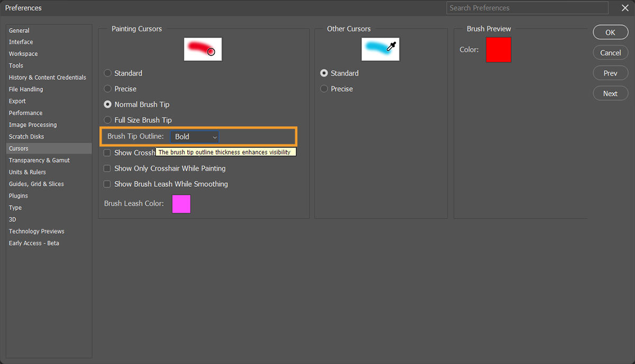The width and height of the screenshot is (635, 364).
Task: Open the General preferences section
Action: (x=19, y=30)
